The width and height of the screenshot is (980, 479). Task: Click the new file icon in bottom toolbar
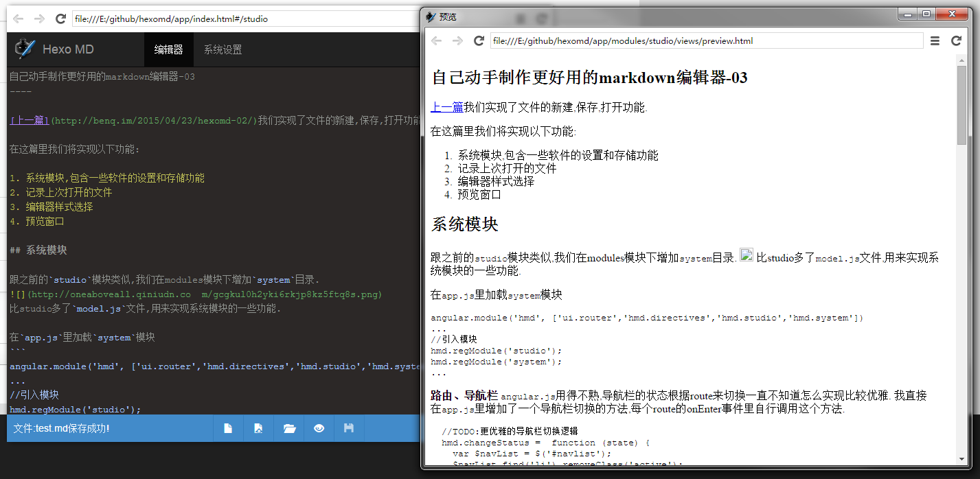[228, 428]
